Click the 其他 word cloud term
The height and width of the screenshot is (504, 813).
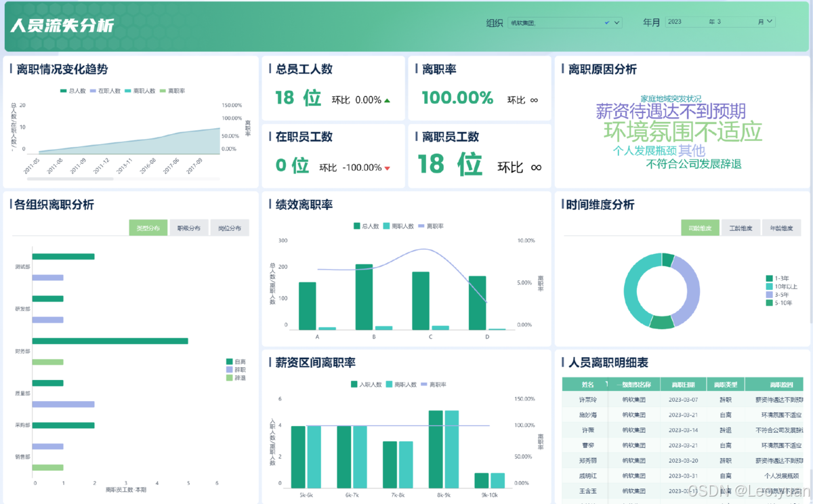click(x=692, y=150)
